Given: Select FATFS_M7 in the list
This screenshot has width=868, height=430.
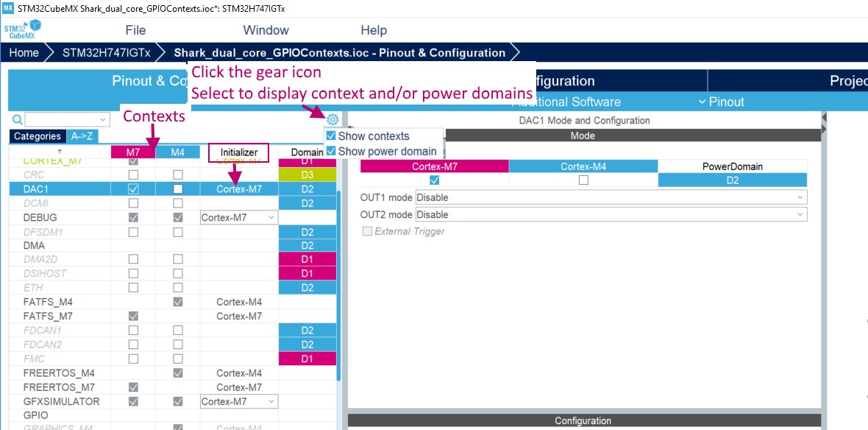Looking at the screenshot, I should tap(48, 316).
